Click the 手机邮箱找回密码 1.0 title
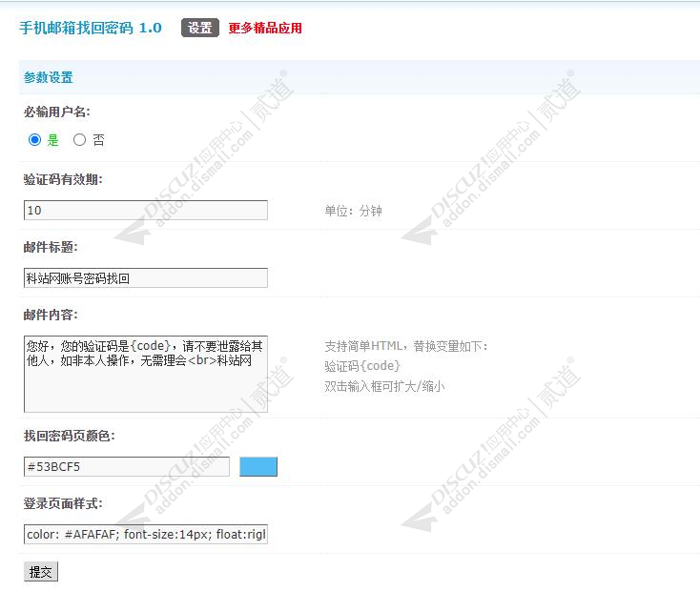700x612 pixels. click(x=91, y=28)
